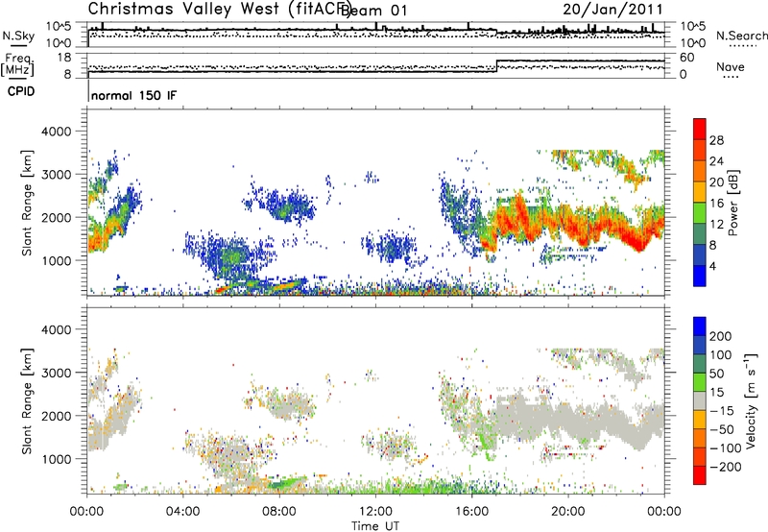Select the 'Beam 01' label

coord(373,11)
